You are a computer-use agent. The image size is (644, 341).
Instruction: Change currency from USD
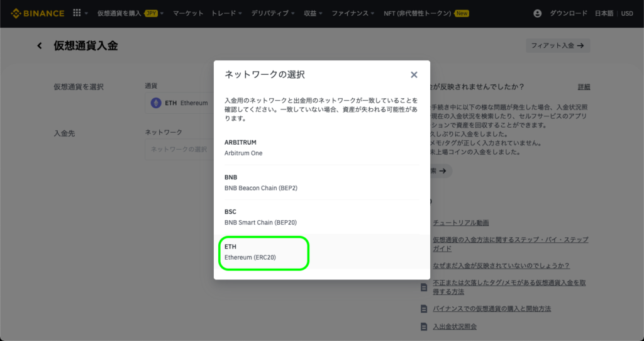click(x=627, y=14)
